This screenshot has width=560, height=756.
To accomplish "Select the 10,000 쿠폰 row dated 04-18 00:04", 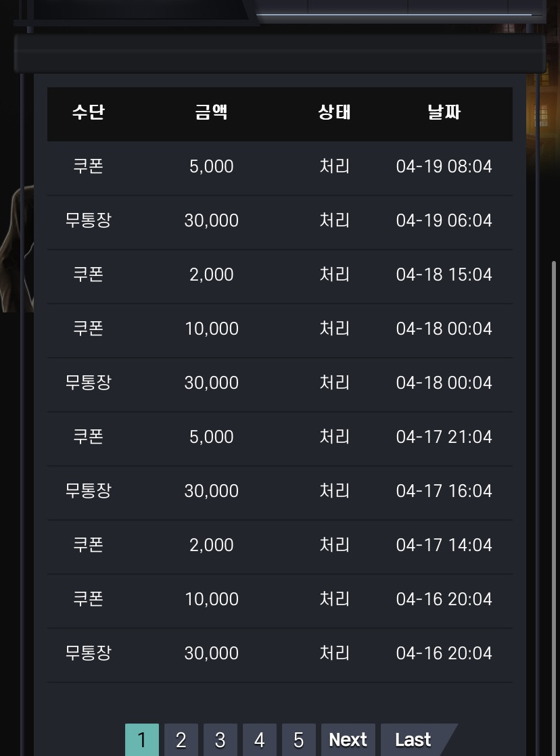I will [x=280, y=330].
